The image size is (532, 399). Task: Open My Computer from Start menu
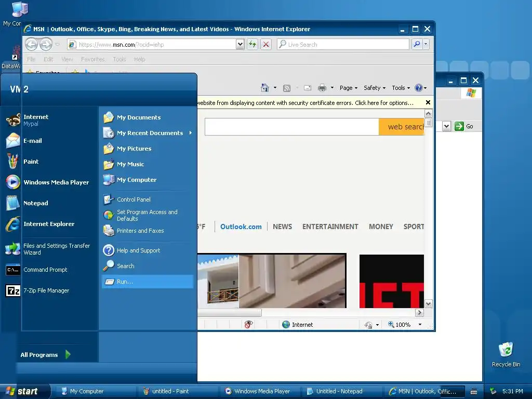[148, 180]
